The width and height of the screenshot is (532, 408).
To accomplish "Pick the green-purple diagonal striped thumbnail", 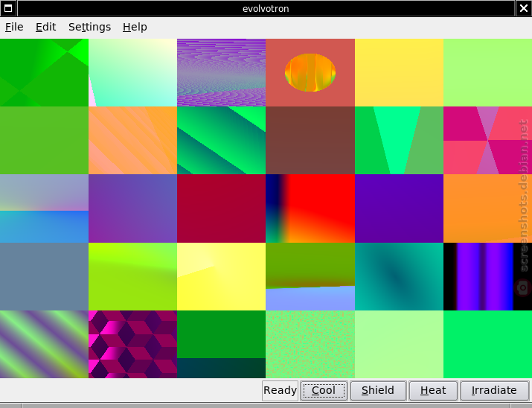I will (x=44, y=344).
